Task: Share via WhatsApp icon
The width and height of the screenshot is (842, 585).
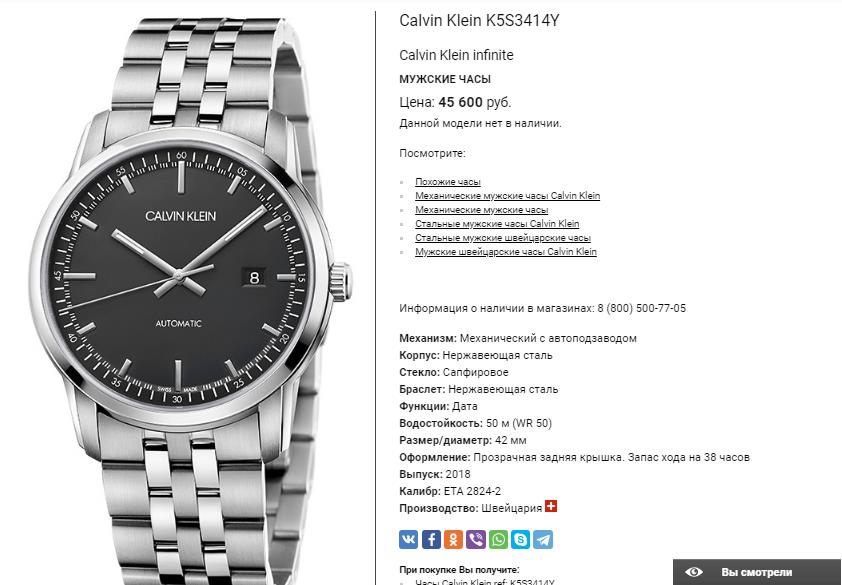Action: point(498,539)
